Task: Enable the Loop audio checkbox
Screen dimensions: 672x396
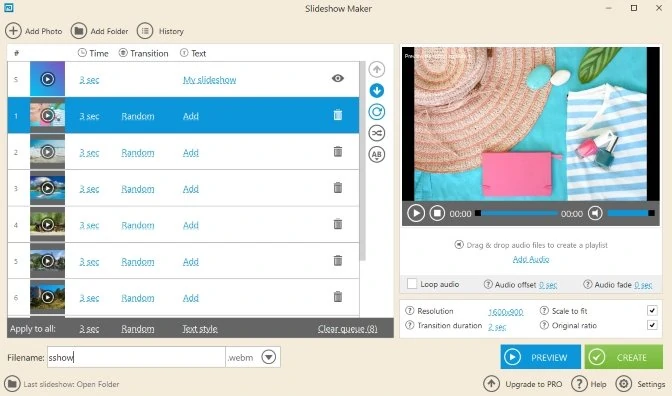Action: pos(412,284)
